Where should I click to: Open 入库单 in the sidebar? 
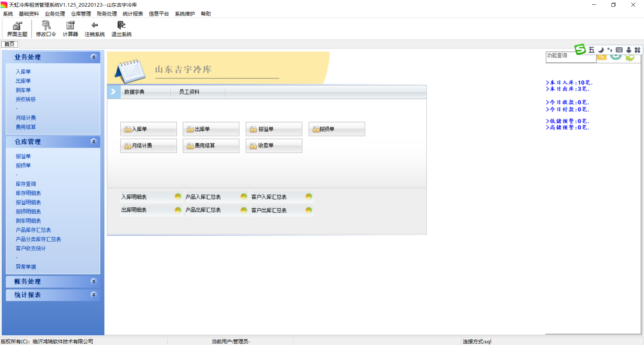[x=23, y=72]
